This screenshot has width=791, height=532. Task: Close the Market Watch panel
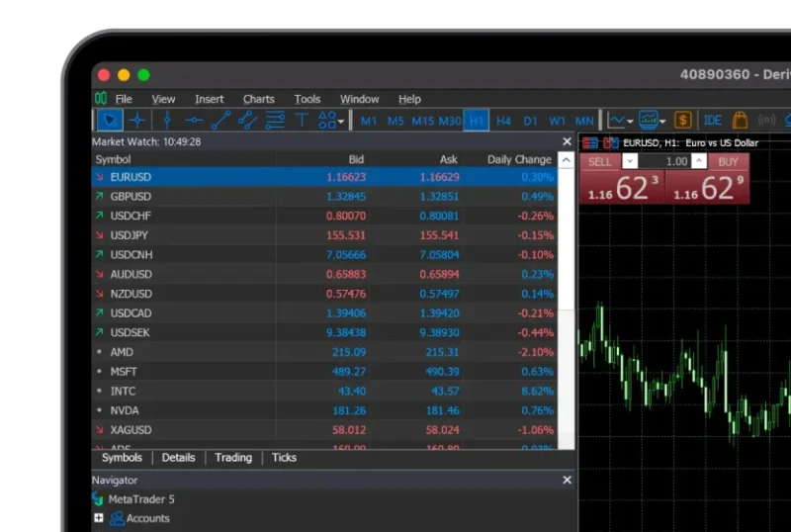coord(567,141)
